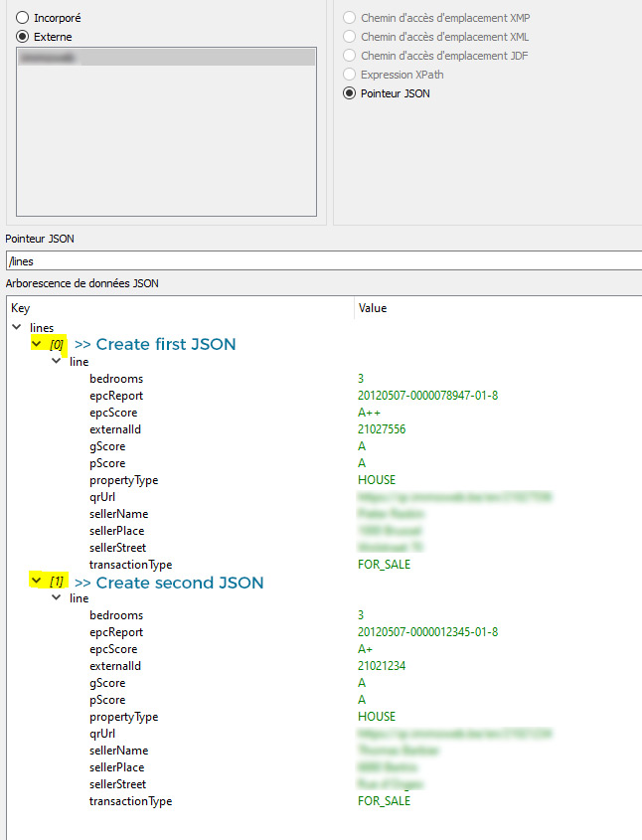Select epcReport value 20120507-0000078947-01-8
Screen dimensions: 642x840
427,396
